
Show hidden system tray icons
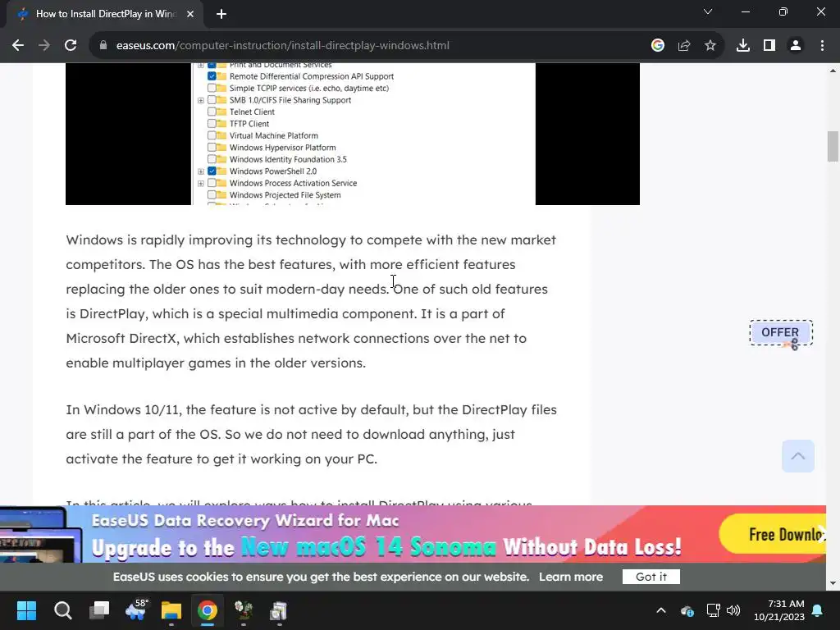click(661, 610)
